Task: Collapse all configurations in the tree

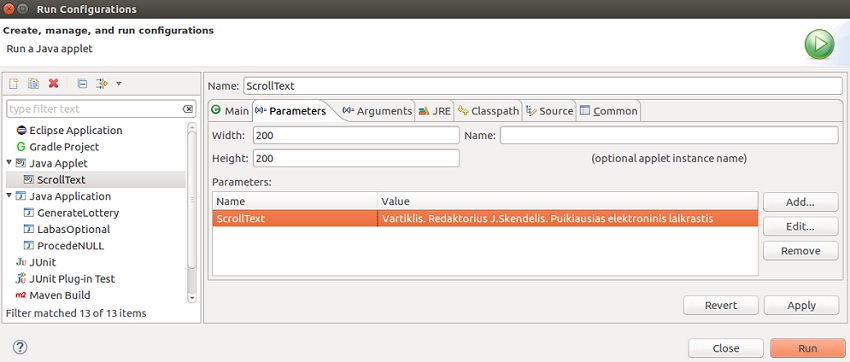Action: (82, 83)
